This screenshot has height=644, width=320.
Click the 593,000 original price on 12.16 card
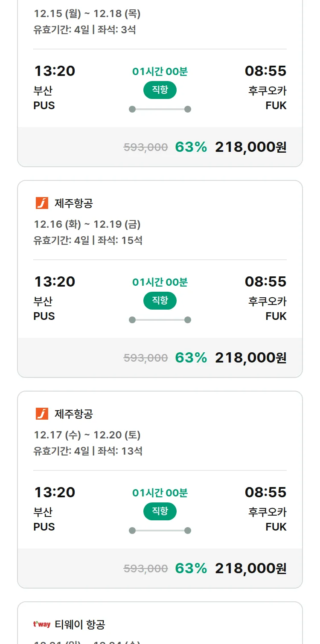(145, 358)
